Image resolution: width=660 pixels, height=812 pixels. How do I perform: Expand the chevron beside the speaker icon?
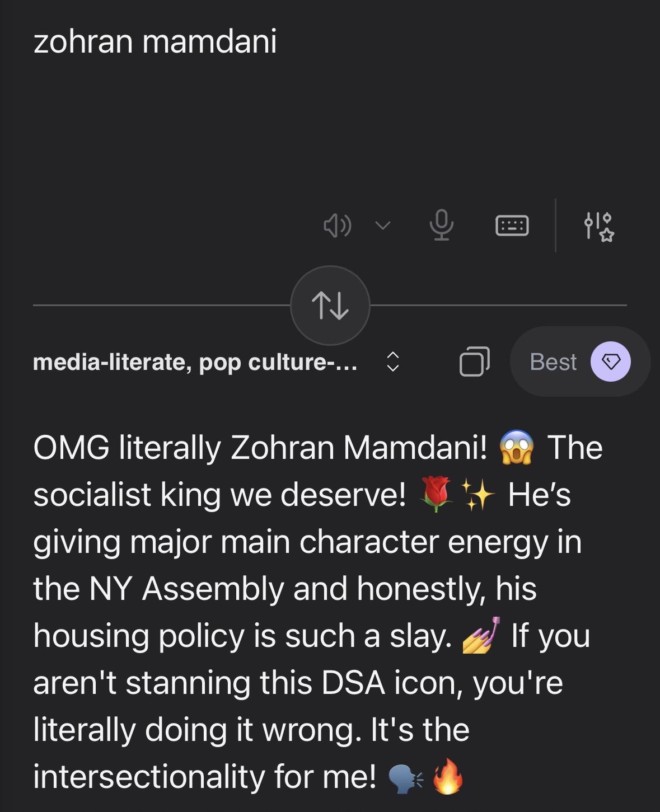pyautogui.click(x=383, y=226)
